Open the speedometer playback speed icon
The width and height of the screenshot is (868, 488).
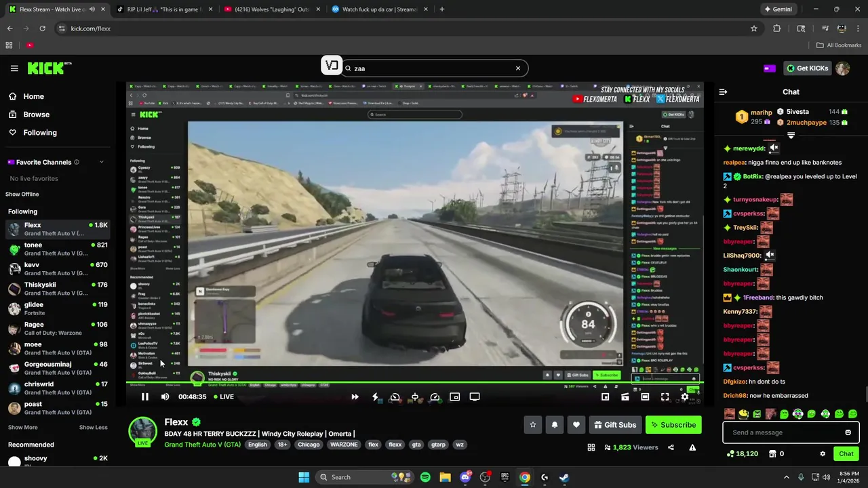435,396
